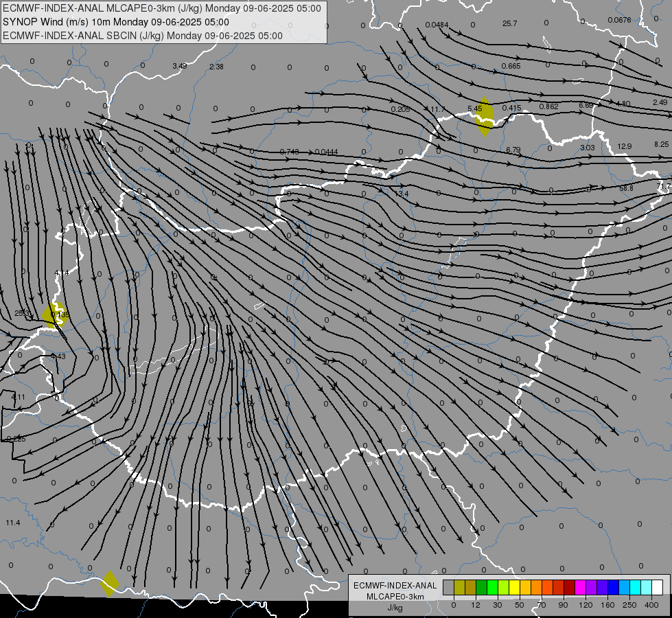Click the map value 25.7
Image resolution: width=672 pixels, height=618 pixels.
(509, 23)
